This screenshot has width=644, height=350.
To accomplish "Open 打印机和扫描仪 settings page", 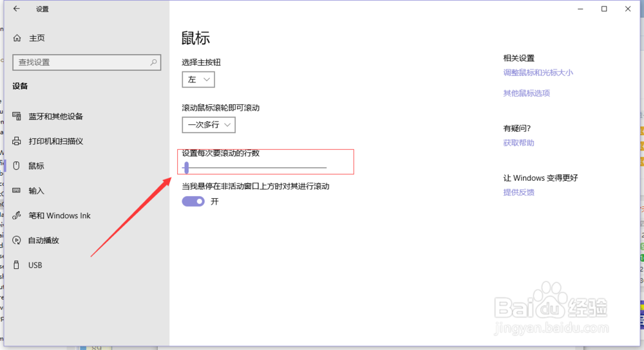I will pyautogui.click(x=56, y=141).
